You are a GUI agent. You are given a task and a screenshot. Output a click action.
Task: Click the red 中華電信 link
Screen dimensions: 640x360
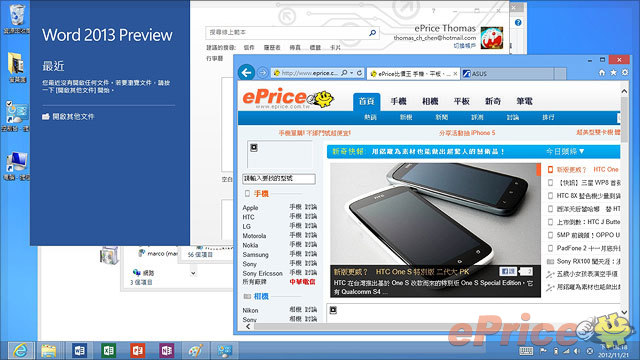point(302,282)
